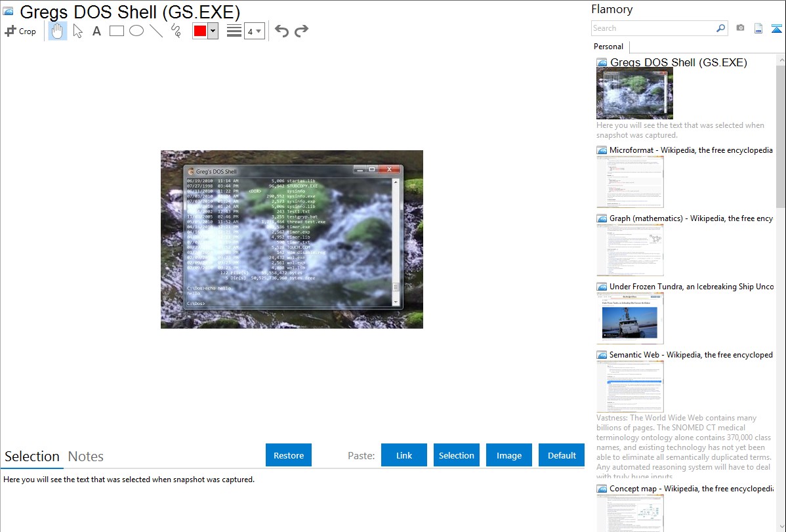
Task: Select the freehand scribble tool
Action: (x=176, y=31)
